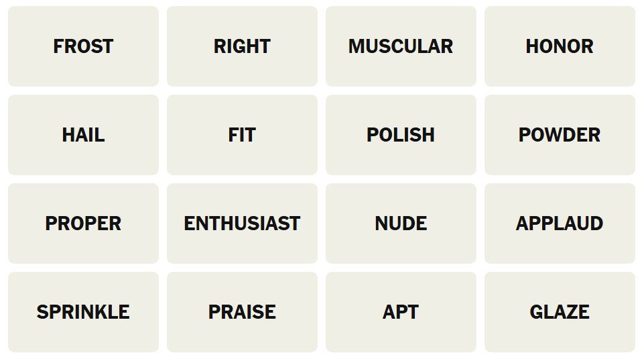Click the ENTHUSIAST tile
Screen dimensions: 644x361
[243, 223]
